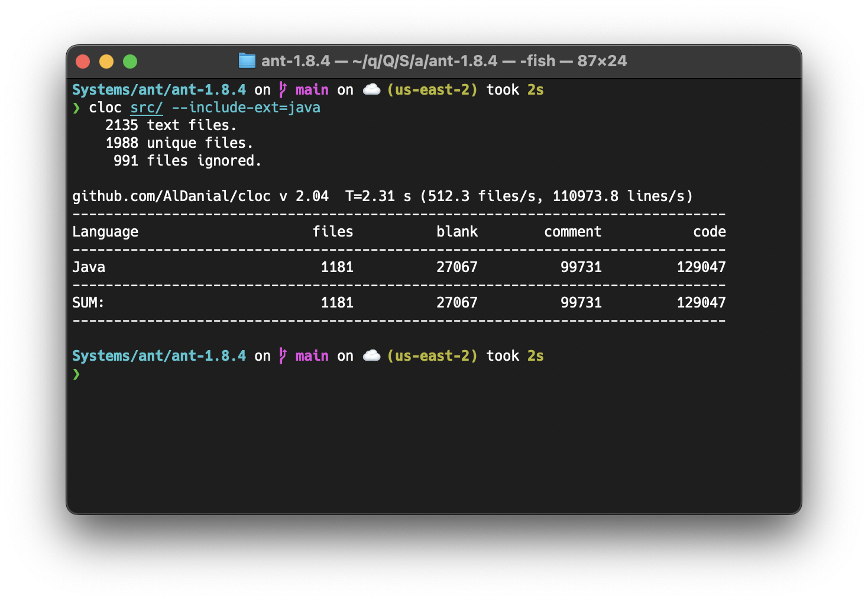This screenshot has width=868, height=602.
Task: Click 1181 files value in Java row
Action: tap(337, 267)
